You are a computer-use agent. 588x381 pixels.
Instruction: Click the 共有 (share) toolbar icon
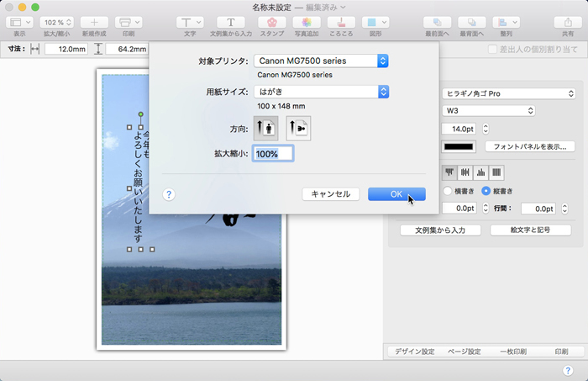pos(568,22)
